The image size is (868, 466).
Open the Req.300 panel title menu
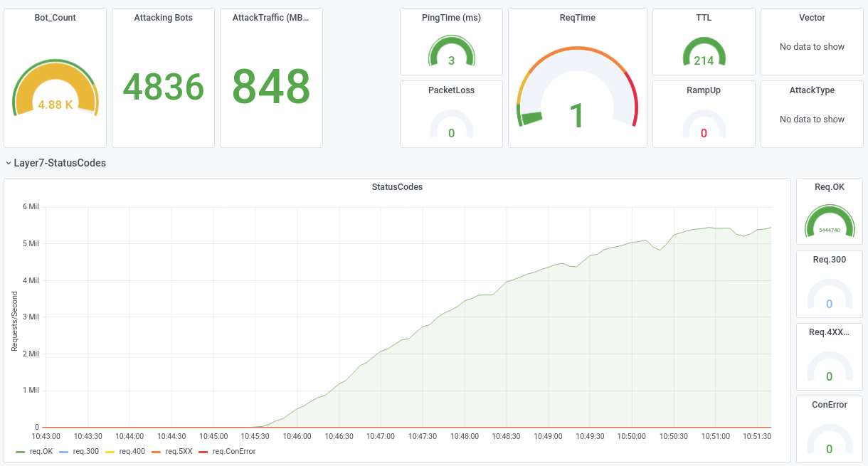point(829,260)
